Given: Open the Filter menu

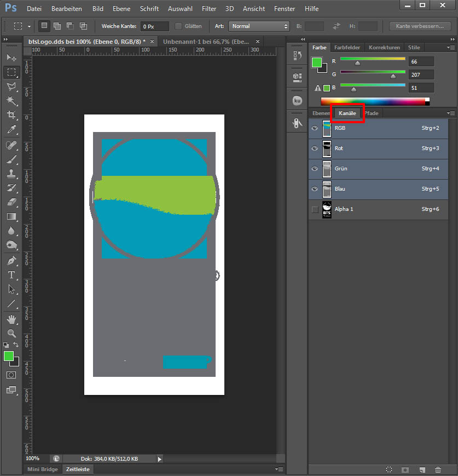Looking at the screenshot, I should [x=208, y=9].
